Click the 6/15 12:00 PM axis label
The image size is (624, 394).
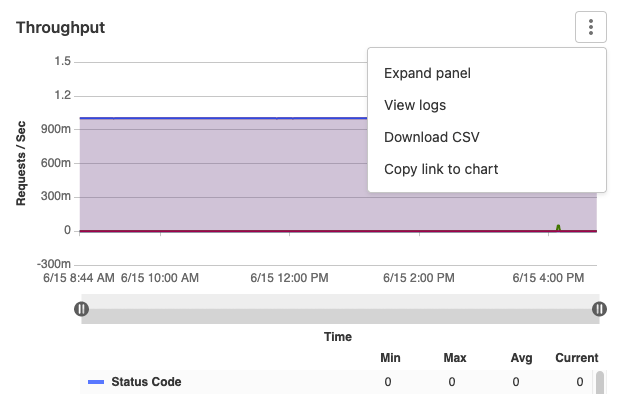coord(289,278)
